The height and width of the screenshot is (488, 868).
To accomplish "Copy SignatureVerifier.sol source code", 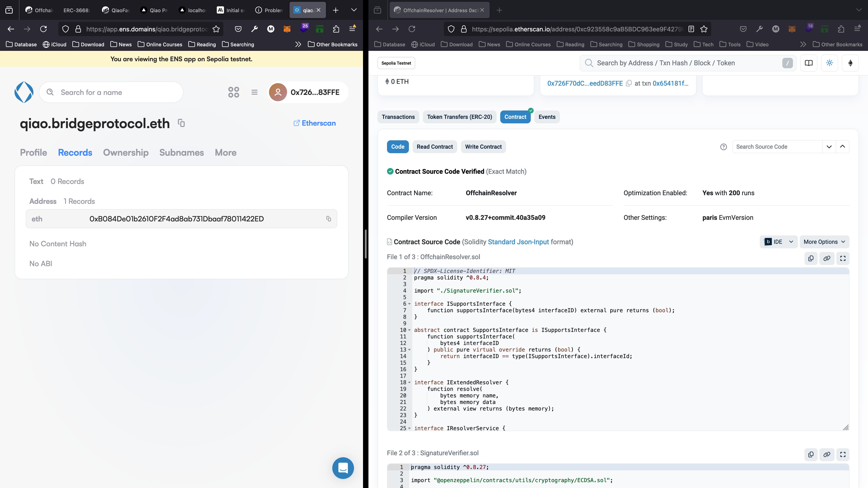I will (811, 454).
